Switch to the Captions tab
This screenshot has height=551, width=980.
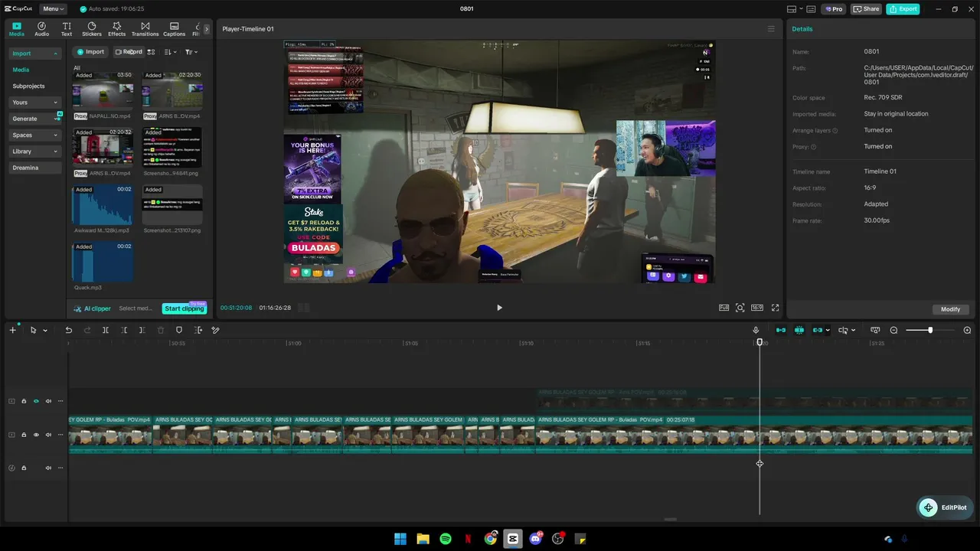174,29
